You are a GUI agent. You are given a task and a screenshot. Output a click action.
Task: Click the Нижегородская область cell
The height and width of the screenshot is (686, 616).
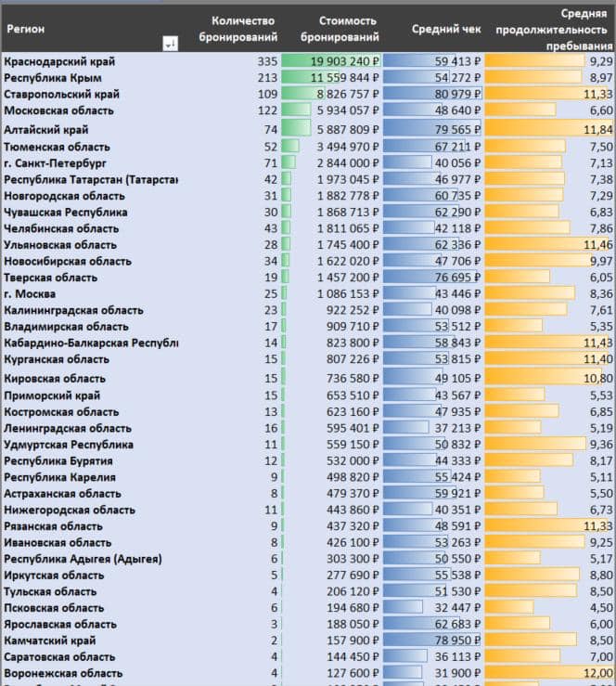[x=70, y=510]
